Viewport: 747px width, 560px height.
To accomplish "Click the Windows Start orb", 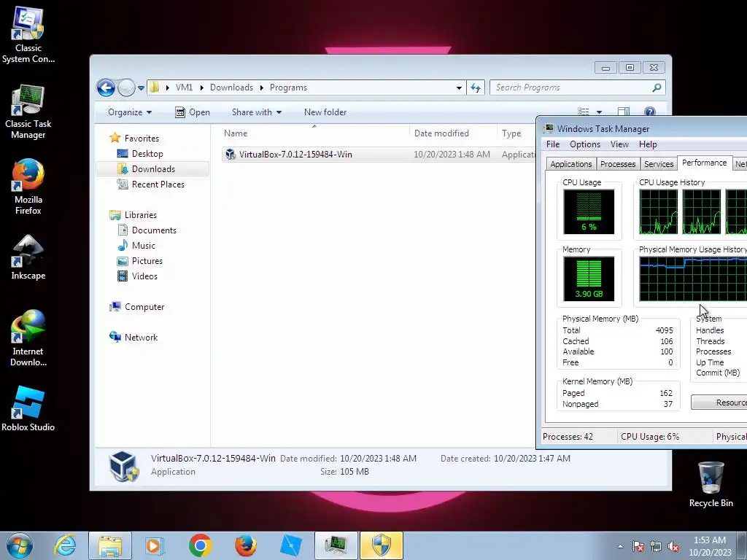I will (20, 545).
